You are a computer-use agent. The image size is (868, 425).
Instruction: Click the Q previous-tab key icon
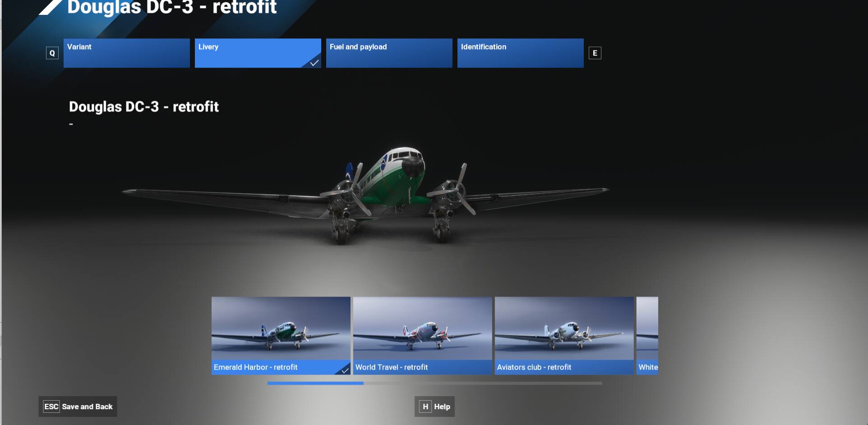52,53
